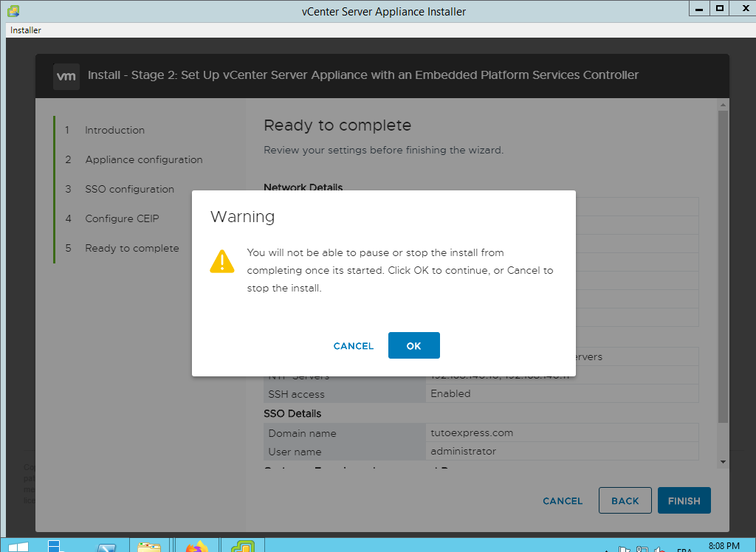Click the 'Domain name' row label

(302, 433)
